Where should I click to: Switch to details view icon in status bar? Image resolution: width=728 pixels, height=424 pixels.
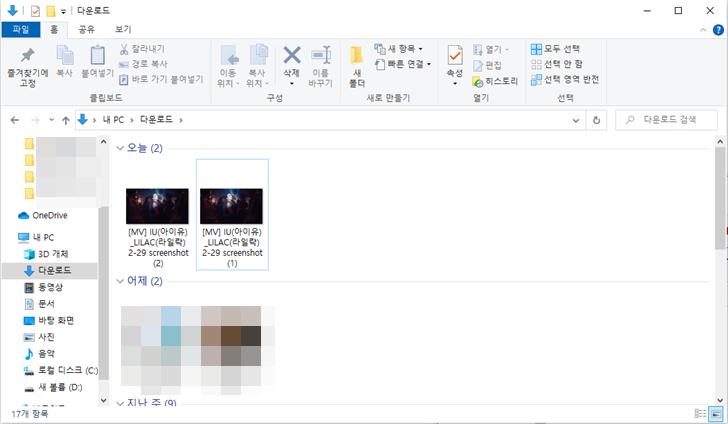700,413
